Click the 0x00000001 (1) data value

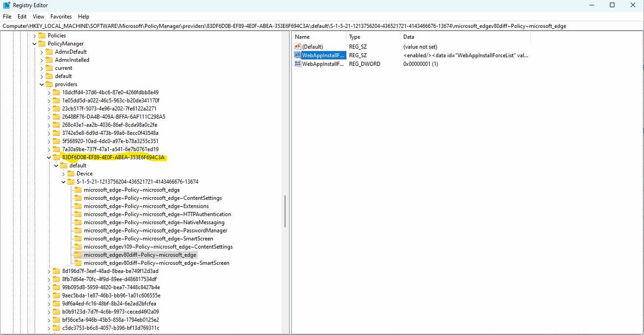click(420, 64)
